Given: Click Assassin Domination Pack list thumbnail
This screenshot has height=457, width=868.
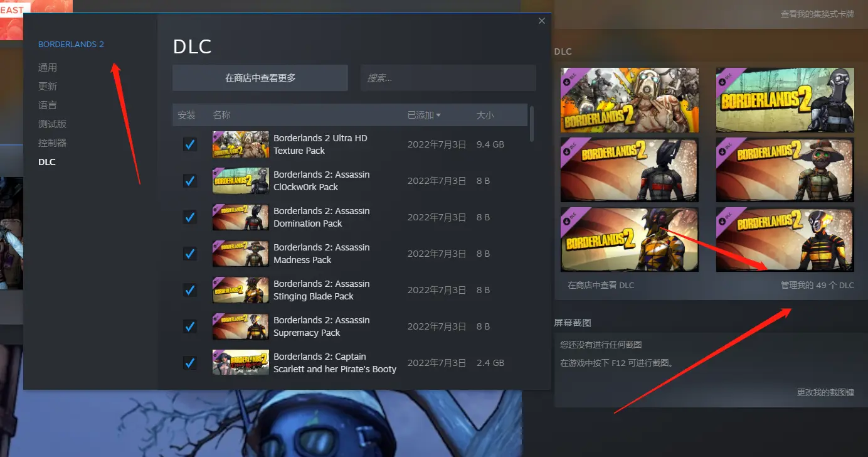Looking at the screenshot, I should coord(241,217).
